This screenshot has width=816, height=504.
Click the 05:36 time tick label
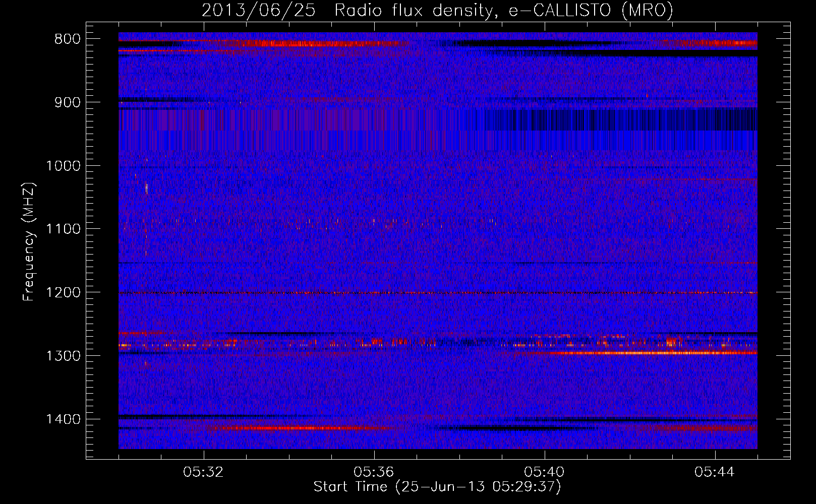click(x=374, y=472)
